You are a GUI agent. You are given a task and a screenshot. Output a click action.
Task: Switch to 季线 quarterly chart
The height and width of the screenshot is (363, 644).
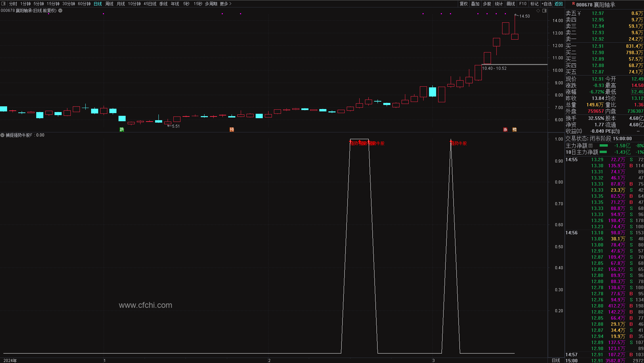coord(164,4)
